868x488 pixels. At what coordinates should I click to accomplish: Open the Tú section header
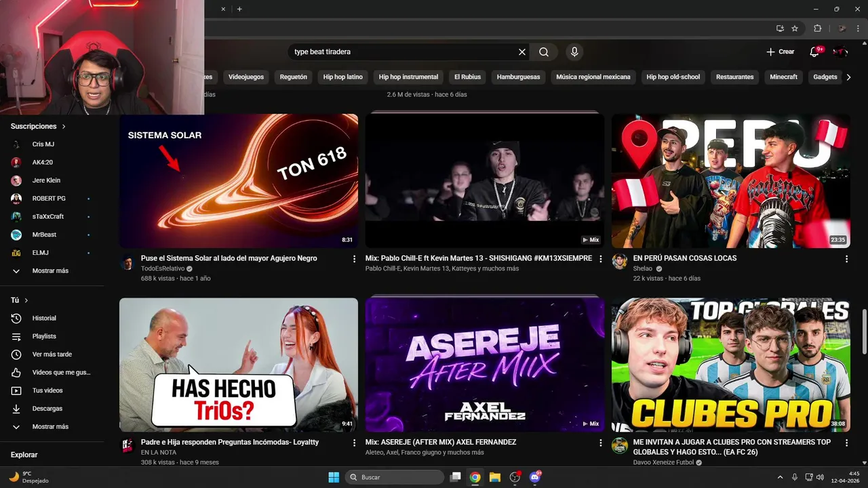(20, 300)
